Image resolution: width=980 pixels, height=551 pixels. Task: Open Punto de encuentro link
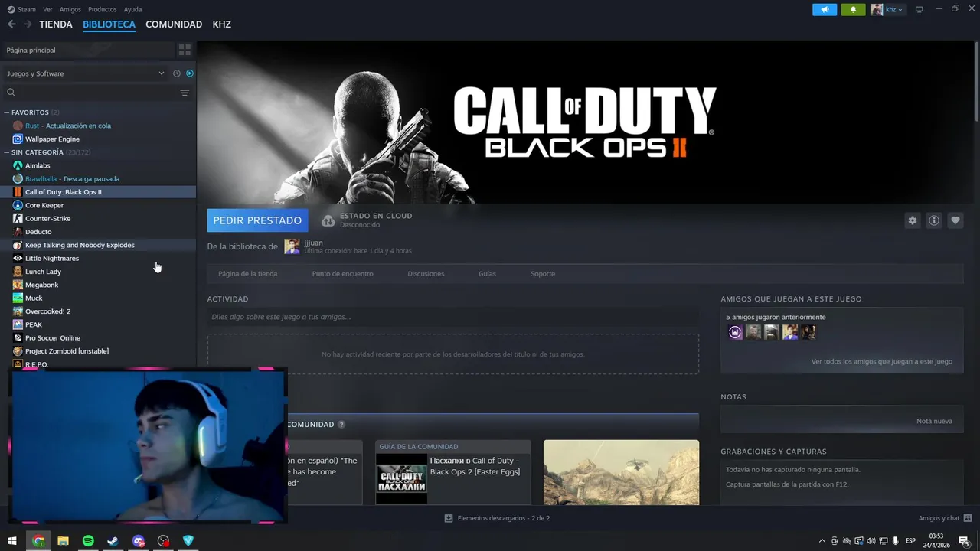click(x=342, y=273)
